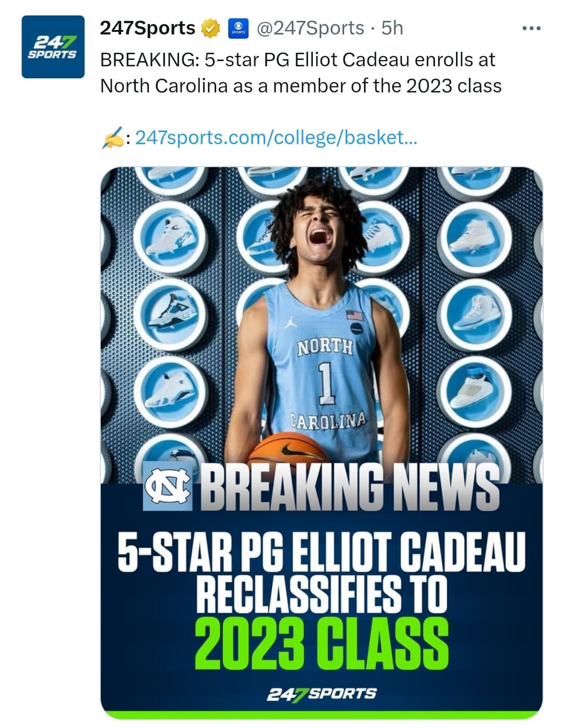564x728 pixels.
Task: Click the 5-STAR PG ELLIOT CADEAU graphic line
Action: [x=321, y=551]
